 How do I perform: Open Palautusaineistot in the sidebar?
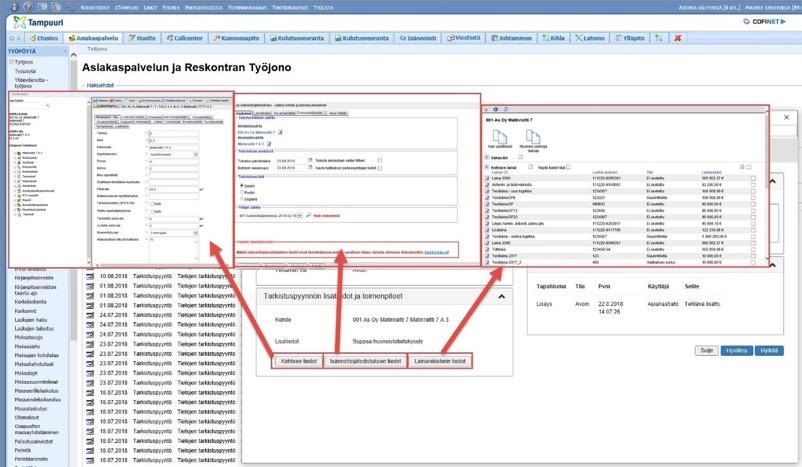(x=34, y=441)
